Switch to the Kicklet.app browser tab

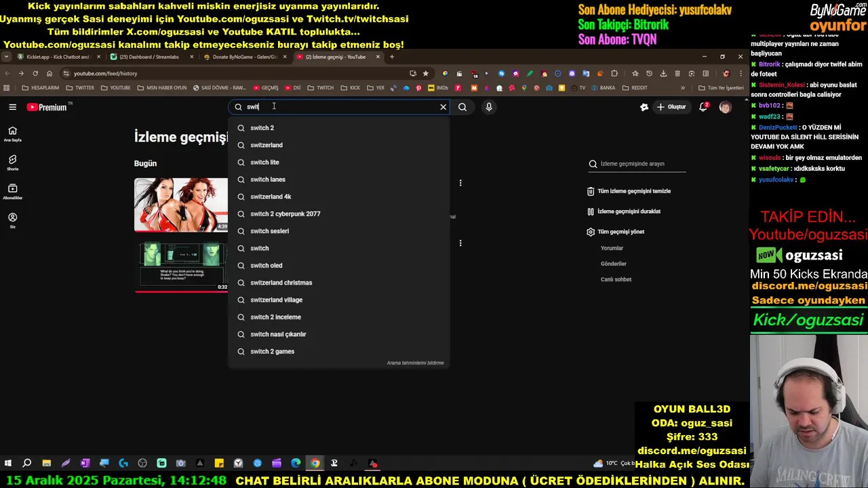pyautogui.click(x=58, y=57)
